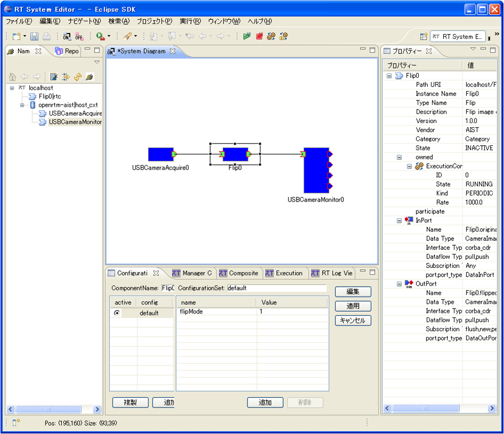This screenshot has width=504, height=434.
Task: Open the ナビゲート(N) menu
Action: pyautogui.click(x=84, y=21)
